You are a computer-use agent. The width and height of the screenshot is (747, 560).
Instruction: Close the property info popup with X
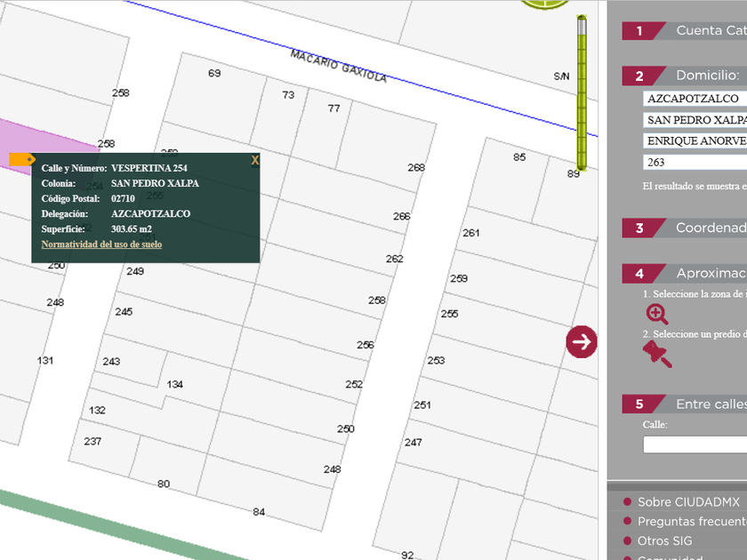255,160
